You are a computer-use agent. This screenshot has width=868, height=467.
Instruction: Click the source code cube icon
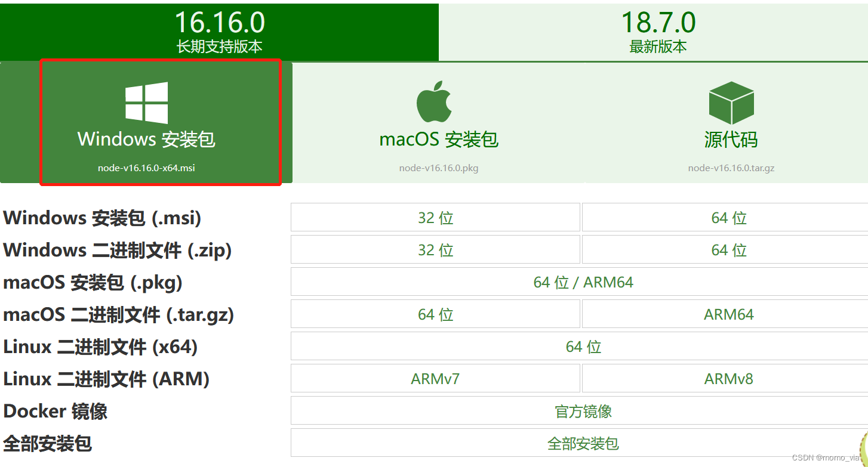click(731, 103)
